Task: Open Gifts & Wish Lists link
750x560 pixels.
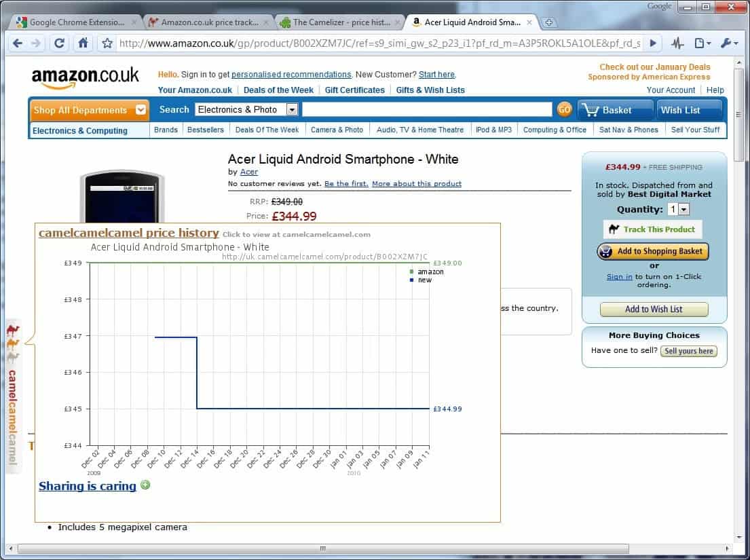Action: point(430,90)
